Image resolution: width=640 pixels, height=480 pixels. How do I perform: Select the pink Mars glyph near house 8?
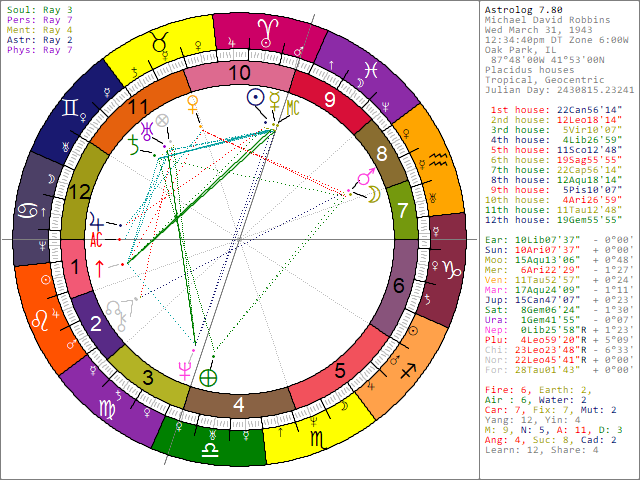tap(354, 181)
